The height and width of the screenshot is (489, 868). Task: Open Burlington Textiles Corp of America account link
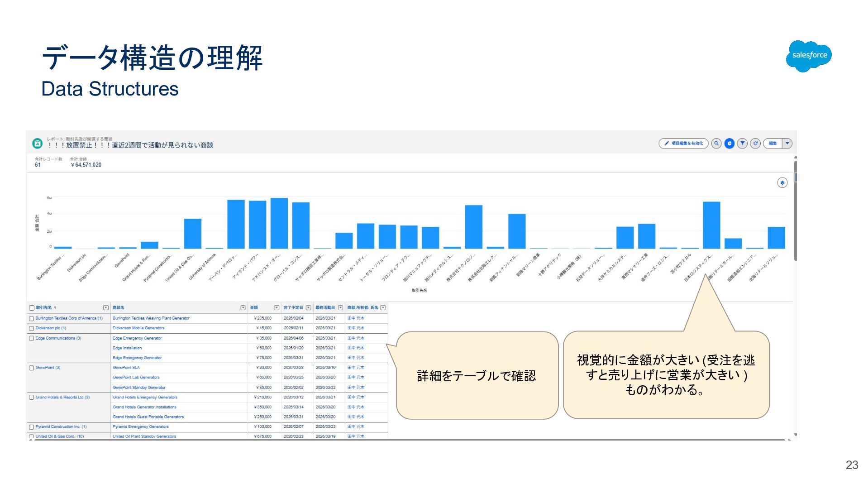(x=69, y=318)
